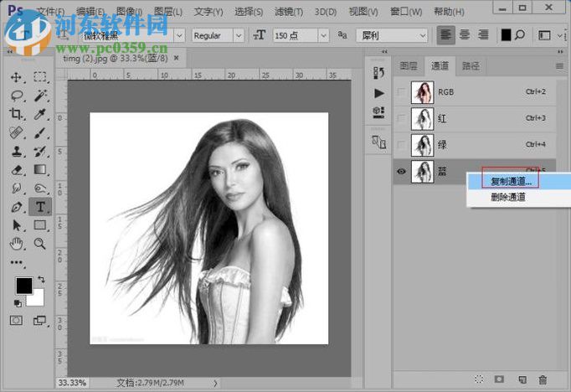Select the Horizontal Type tool
Image resolution: width=571 pixels, height=392 pixels.
(x=39, y=207)
